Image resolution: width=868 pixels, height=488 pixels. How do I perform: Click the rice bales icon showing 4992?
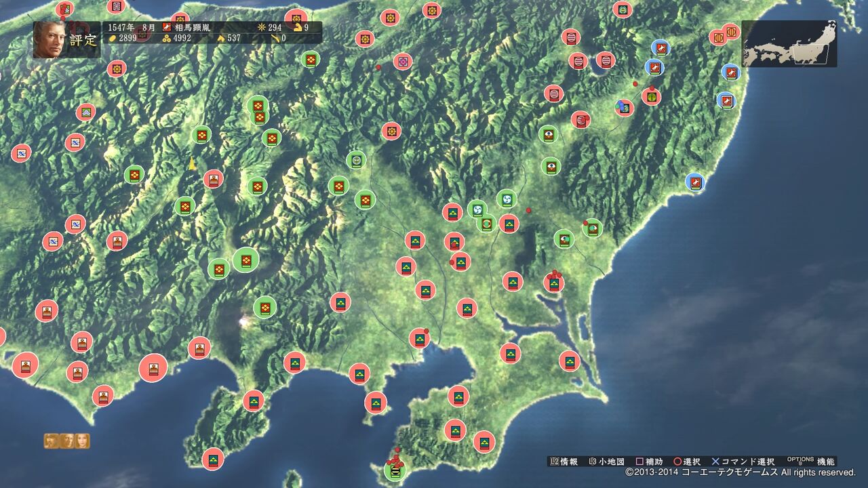(166, 39)
